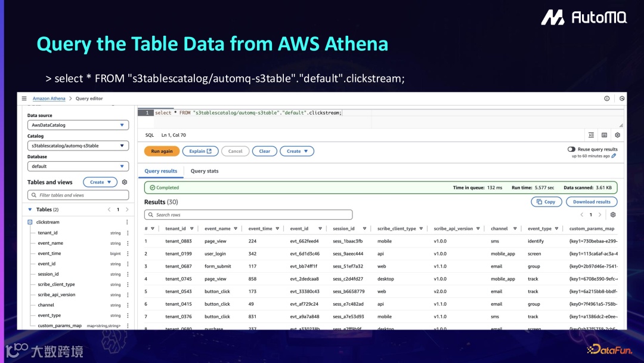Open the query editor settings gear
The height and width of the screenshot is (363, 644).
click(x=618, y=135)
